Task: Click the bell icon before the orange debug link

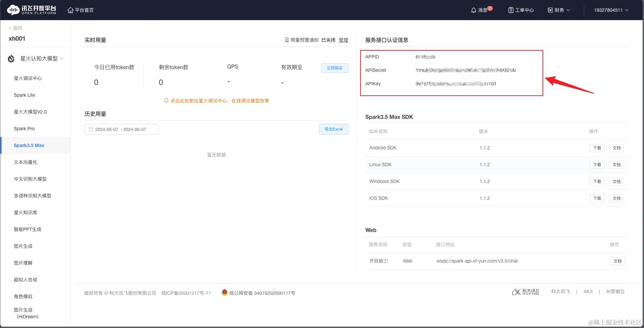Action: pyautogui.click(x=166, y=100)
